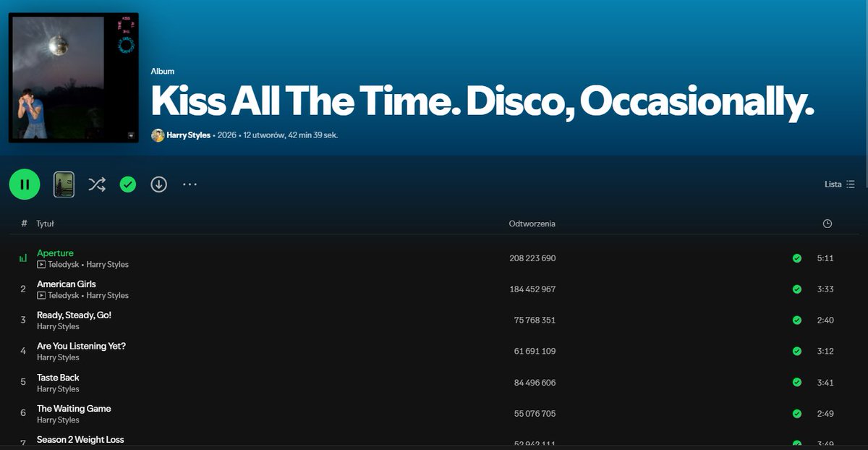868x450 pixels.
Task: Toggle the saved checkmark for Aperture
Action: click(x=796, y=258)
